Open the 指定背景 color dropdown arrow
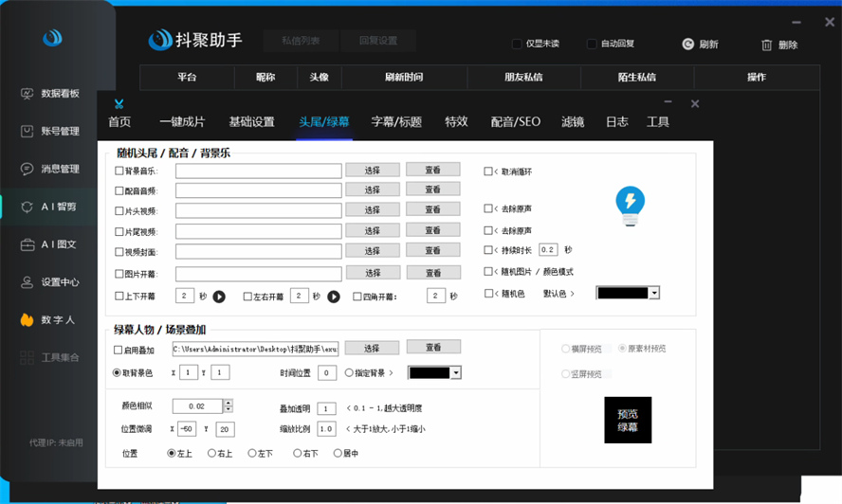Image resolution: width=842 pixels, height=504 pixels. 456,372
